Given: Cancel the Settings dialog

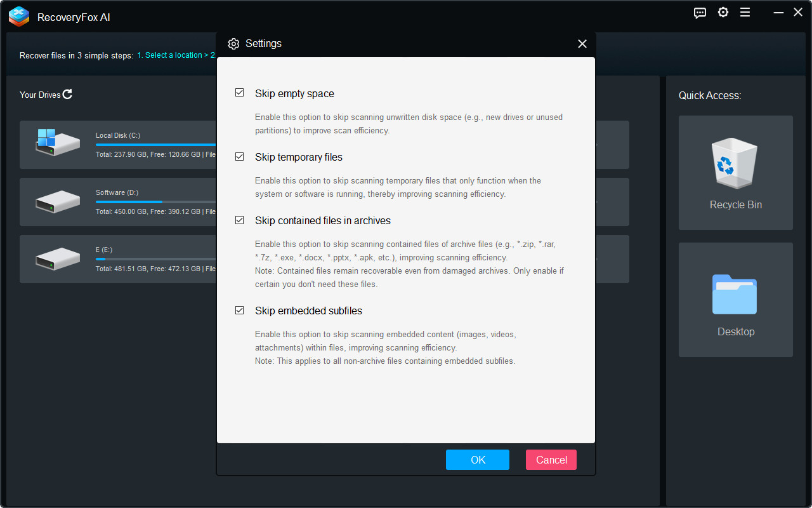Looking at the screenshot, I should tap(551, 459).
